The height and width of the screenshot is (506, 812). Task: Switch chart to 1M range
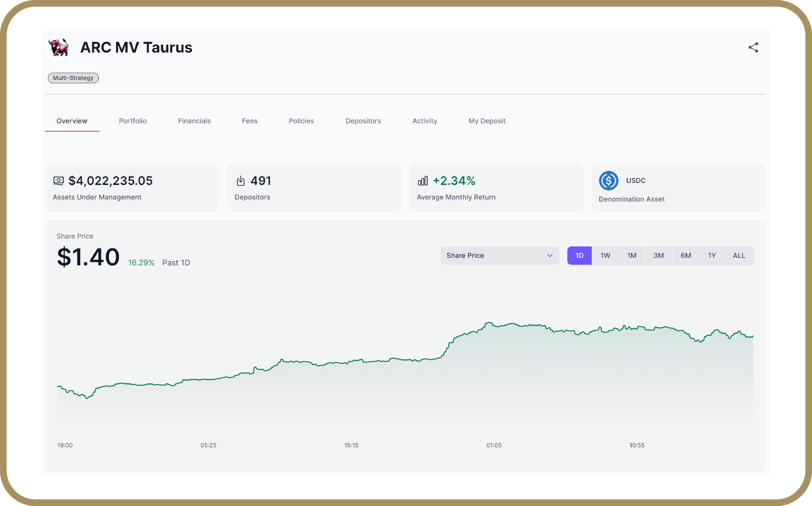632,255
